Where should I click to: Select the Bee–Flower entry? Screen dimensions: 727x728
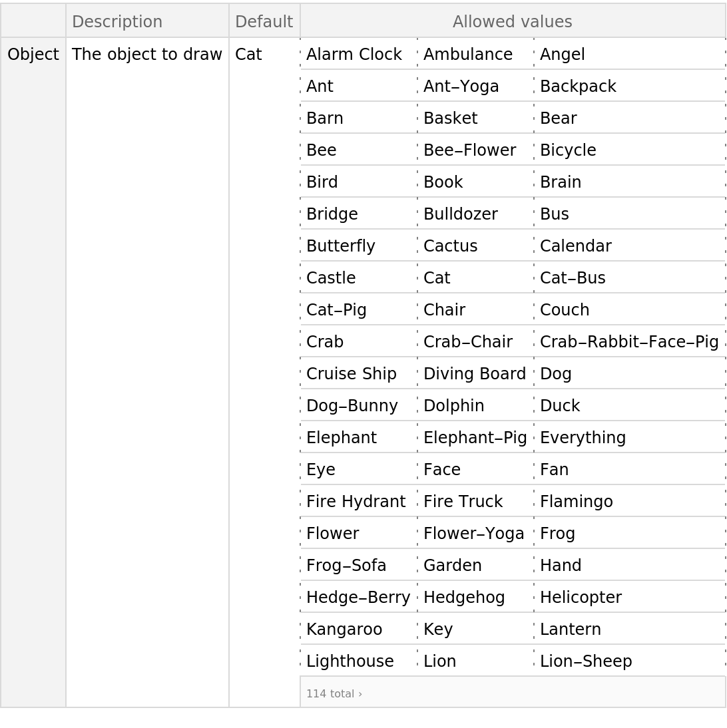click(469, 150)
